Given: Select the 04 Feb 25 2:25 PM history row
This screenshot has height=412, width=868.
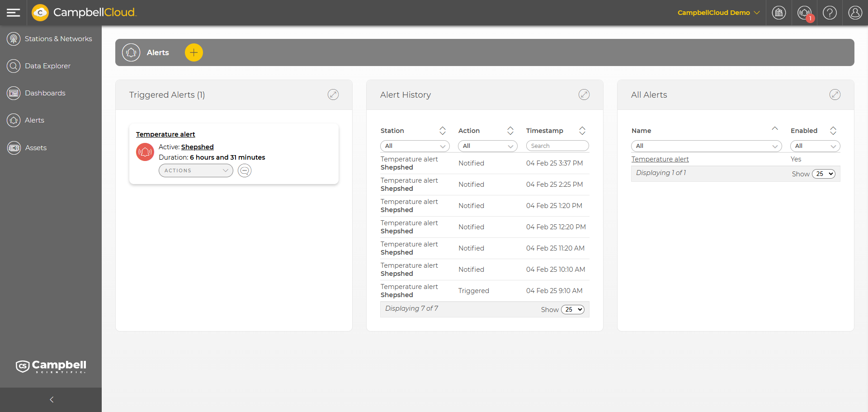Looking at the screenshot, I should tap(485, 185).
